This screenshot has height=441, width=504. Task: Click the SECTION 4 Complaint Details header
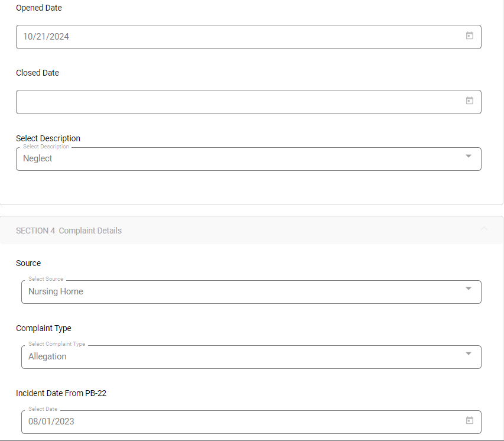[x=69, y=231]
